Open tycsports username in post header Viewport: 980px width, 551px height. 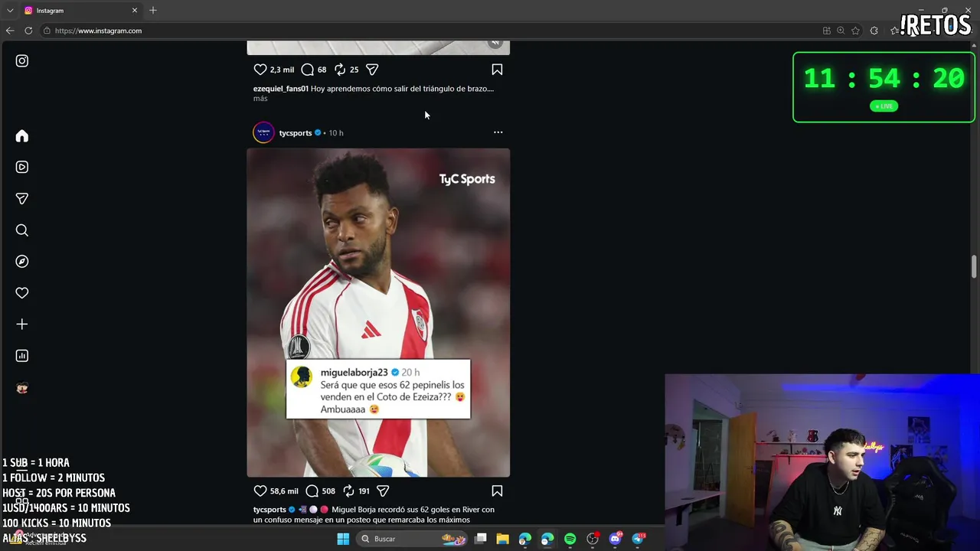coord(296,132)
